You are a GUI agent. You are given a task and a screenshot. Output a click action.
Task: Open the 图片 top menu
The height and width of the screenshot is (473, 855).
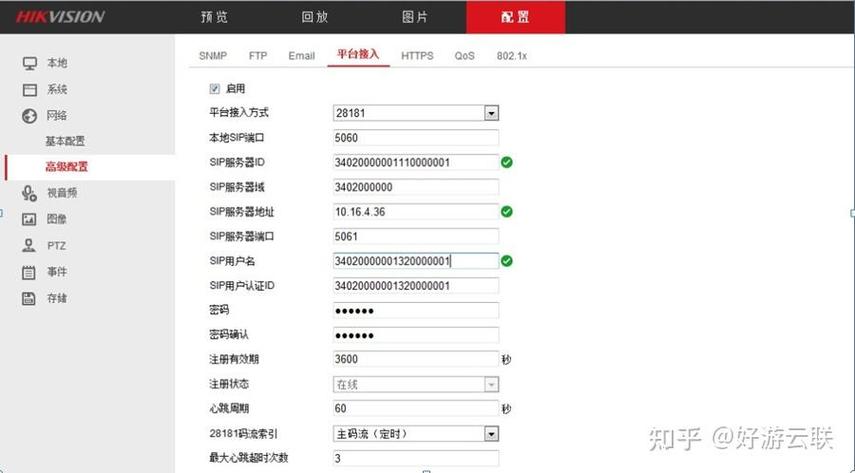(x=415, y=17)
